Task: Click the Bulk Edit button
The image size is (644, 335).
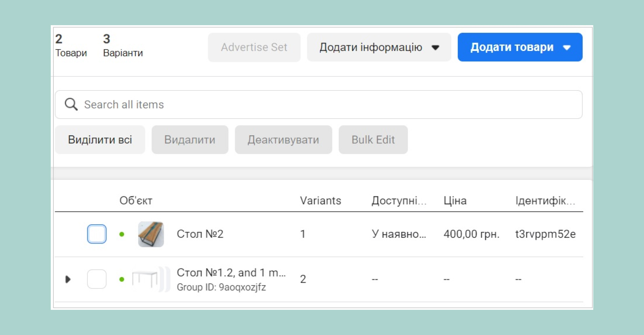Action: pyautogui.click(x=373, y=140)
